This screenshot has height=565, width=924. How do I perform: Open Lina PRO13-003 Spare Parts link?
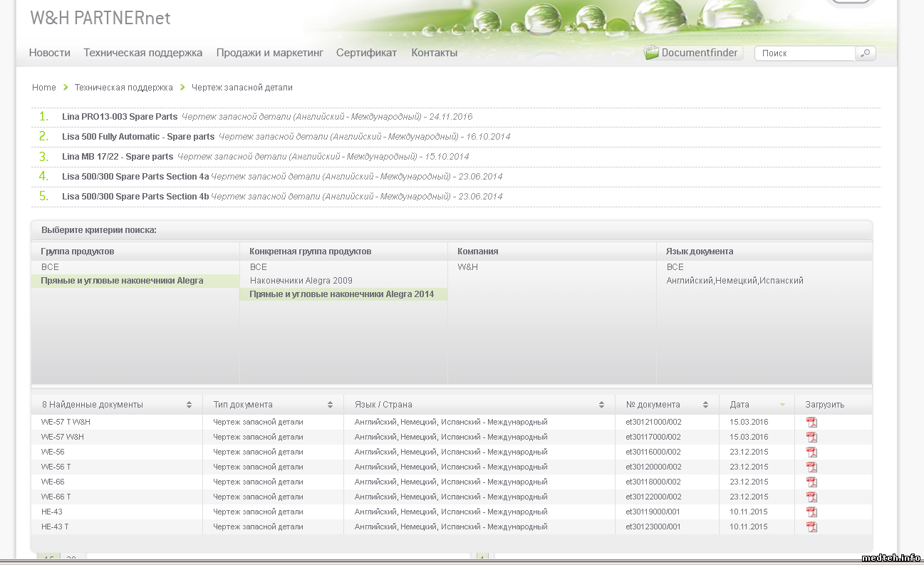pyautogui.click(x=120, y=117)
